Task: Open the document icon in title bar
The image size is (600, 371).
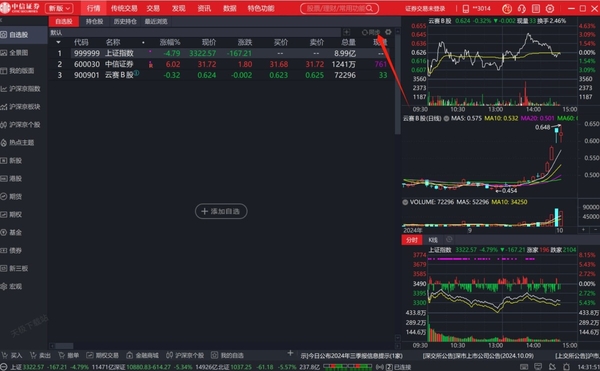Action: [536, 8]
